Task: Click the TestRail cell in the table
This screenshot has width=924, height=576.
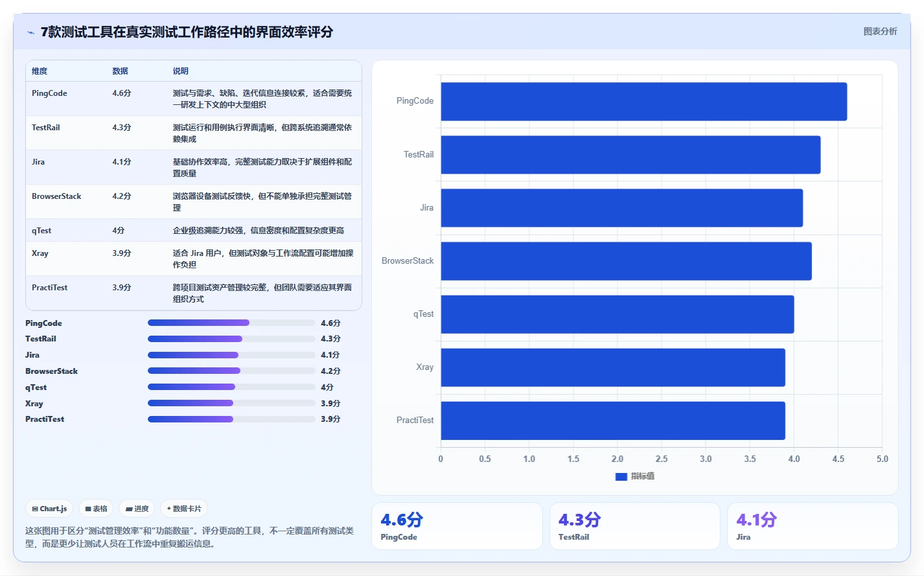Action: click(x=46, y=128)
